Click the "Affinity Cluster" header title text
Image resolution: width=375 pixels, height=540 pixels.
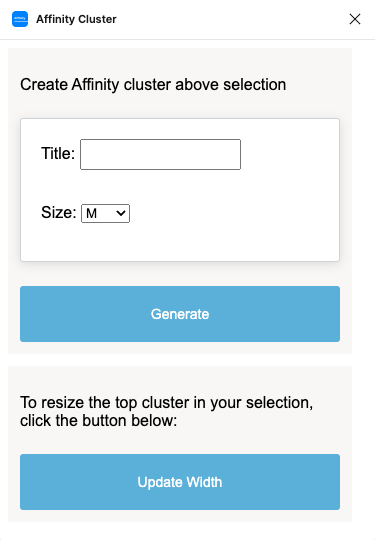[76, 19]
